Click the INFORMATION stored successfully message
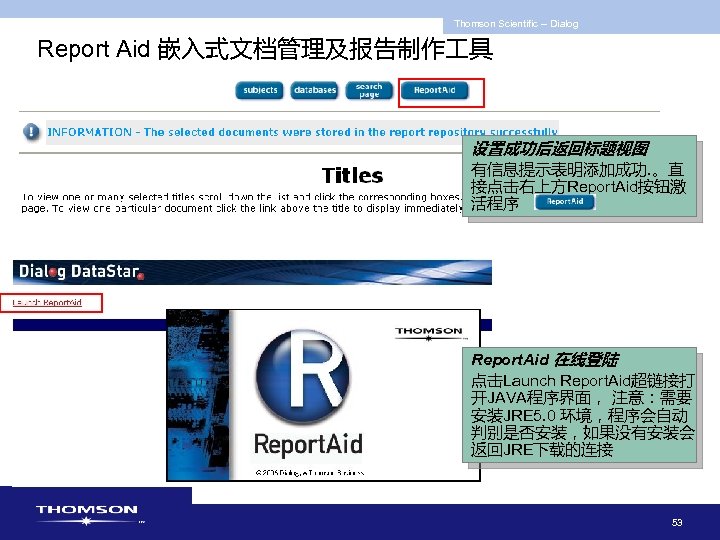Image resolution: width=720 pixels, height=540 pixels. [302, 132]
